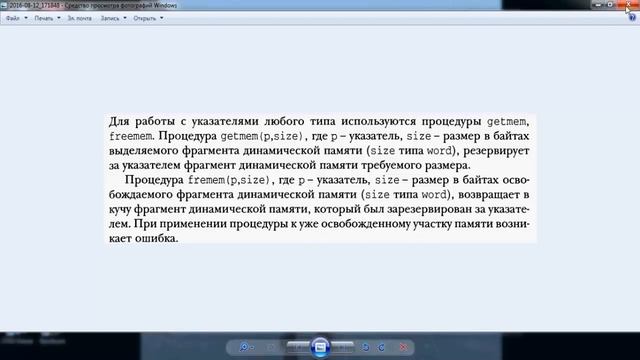Click the window icon in title bar
The height and width of the screenshot is (360, 640).
click(4, 5)
